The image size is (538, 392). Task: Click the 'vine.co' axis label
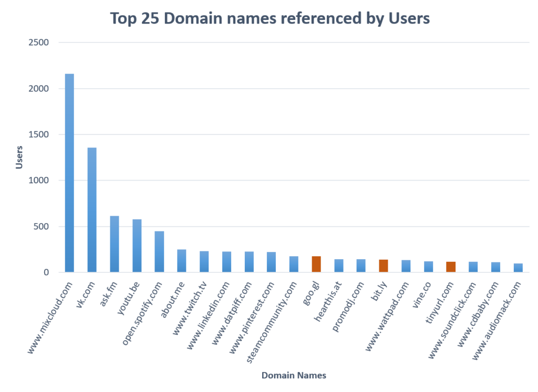click(x=422, y=295)
